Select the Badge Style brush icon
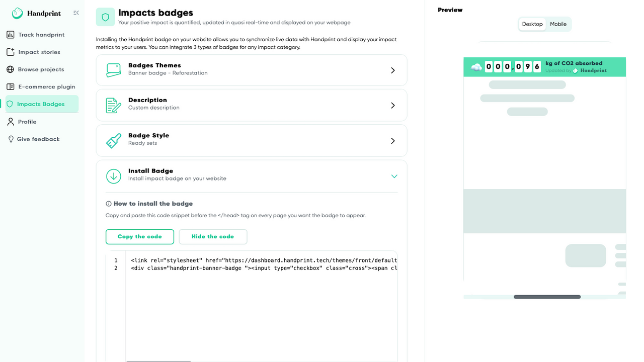This screenshot has height=362, width=644. [114, 140]
